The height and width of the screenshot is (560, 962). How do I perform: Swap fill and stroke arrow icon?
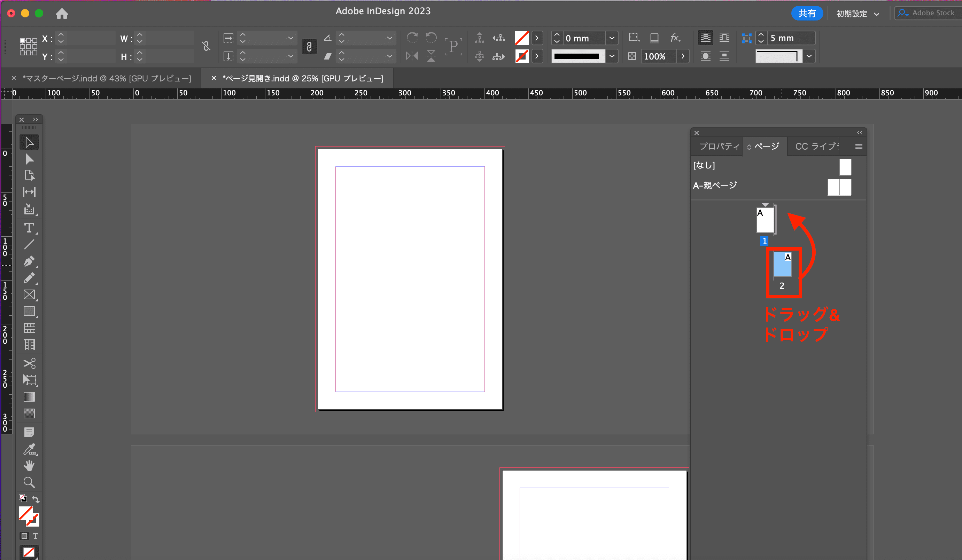click(36, 499)
